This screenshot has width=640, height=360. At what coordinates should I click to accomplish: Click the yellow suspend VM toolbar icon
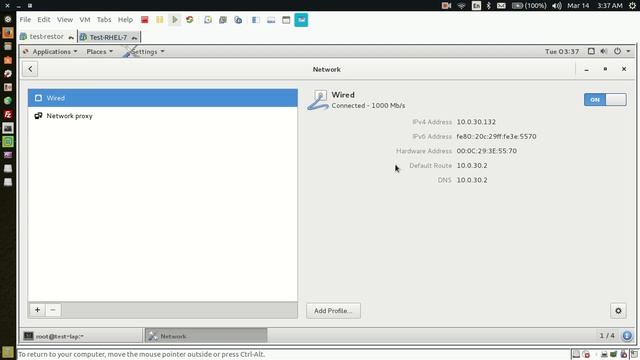click(160, 20)
